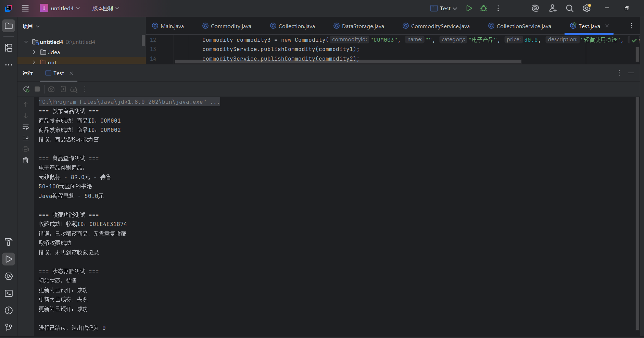This screenshot has height=338, width=644.
Task: Open the Services tool window
Action: coord(9,276)
